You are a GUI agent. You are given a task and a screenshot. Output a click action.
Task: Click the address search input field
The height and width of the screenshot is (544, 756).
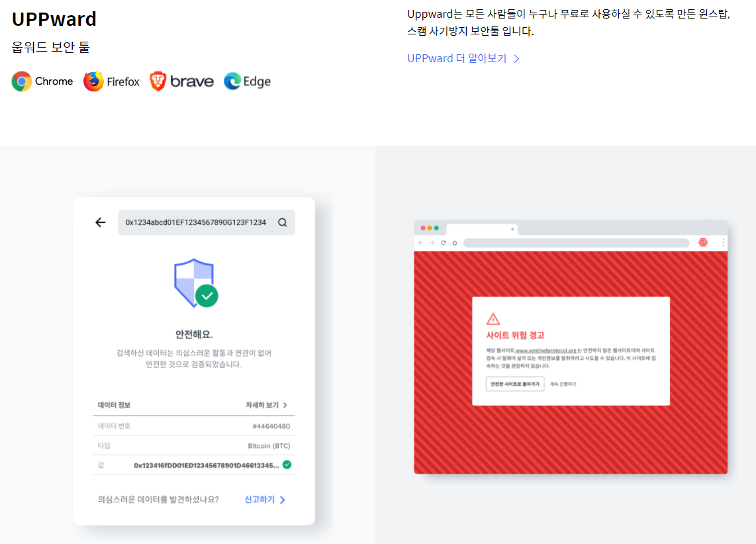click(x=207, y=222)
